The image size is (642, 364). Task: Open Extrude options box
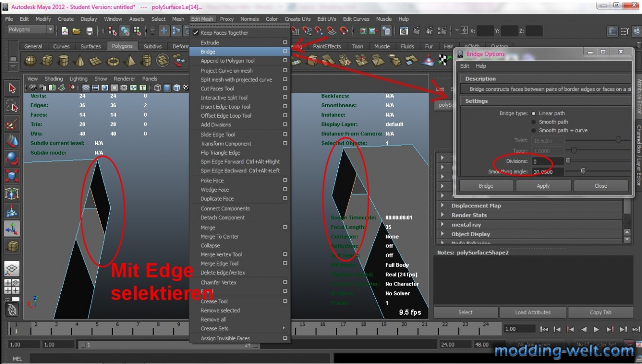pyautogui.click(x=285, y=42)
